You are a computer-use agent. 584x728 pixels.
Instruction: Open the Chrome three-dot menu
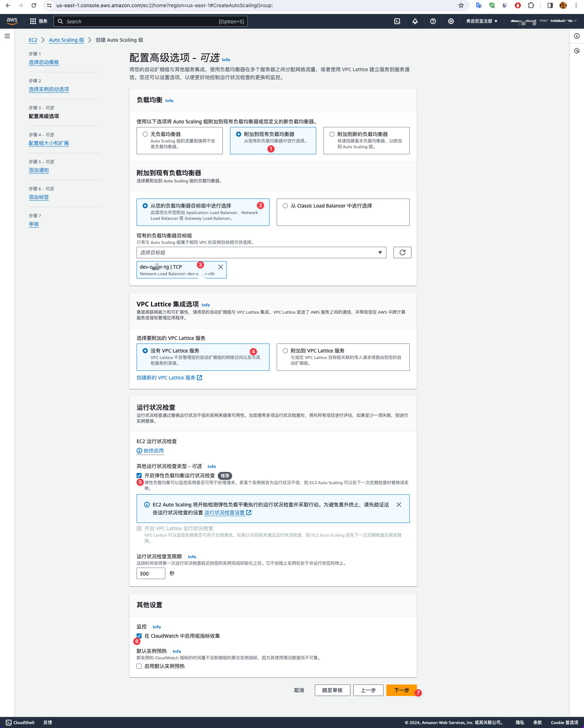point(576,5)
